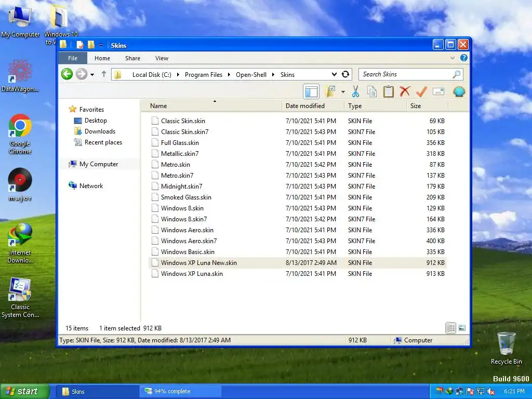The height and width of the screenshot is (399, 532).
Task: Click Properties icon in title bar
Action: click(80, 45)
